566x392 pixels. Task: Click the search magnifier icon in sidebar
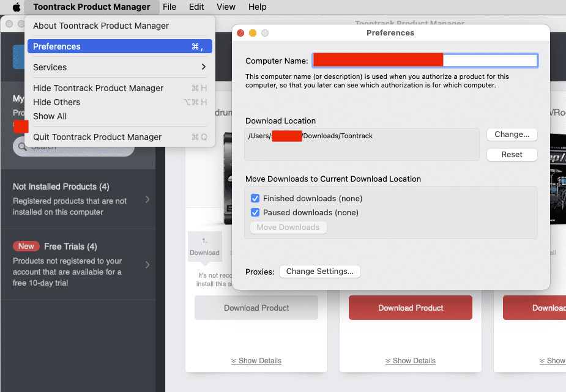(x=23, y=147)
